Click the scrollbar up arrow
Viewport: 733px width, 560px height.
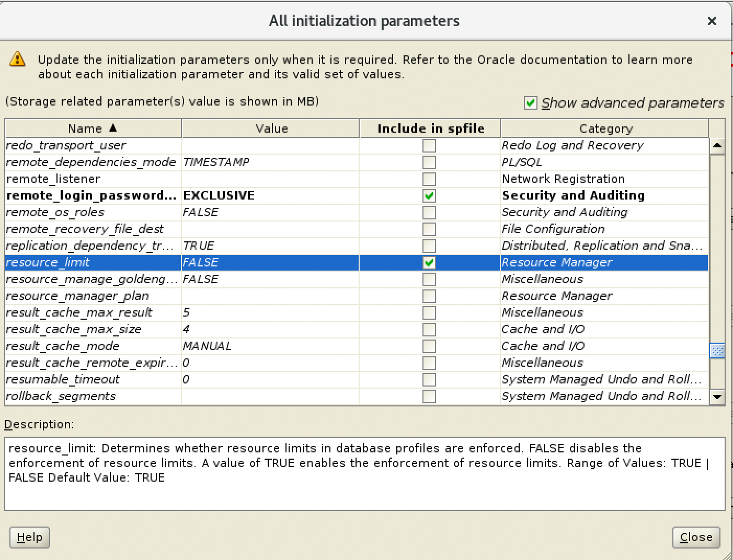click(x=717, y=146)
